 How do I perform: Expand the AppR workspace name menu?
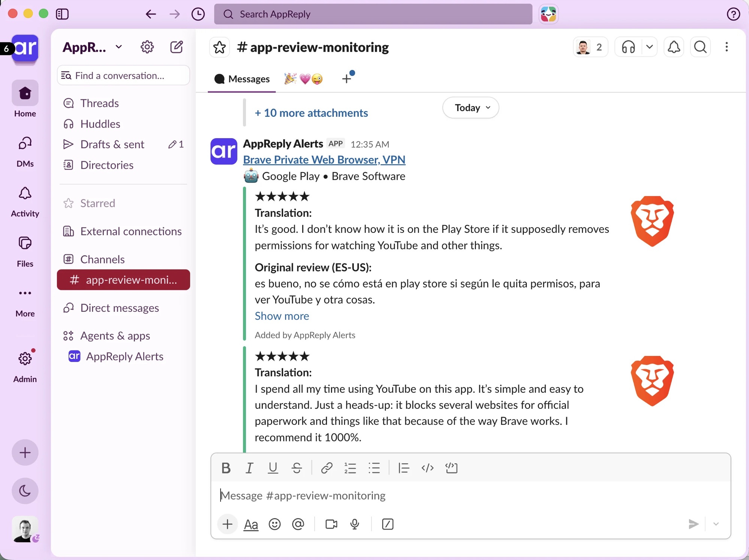pos(92,47)
